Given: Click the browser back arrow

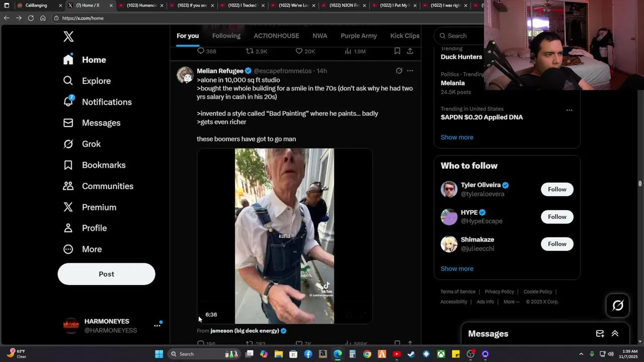Looking at the screenshot, I should point(7,18).
